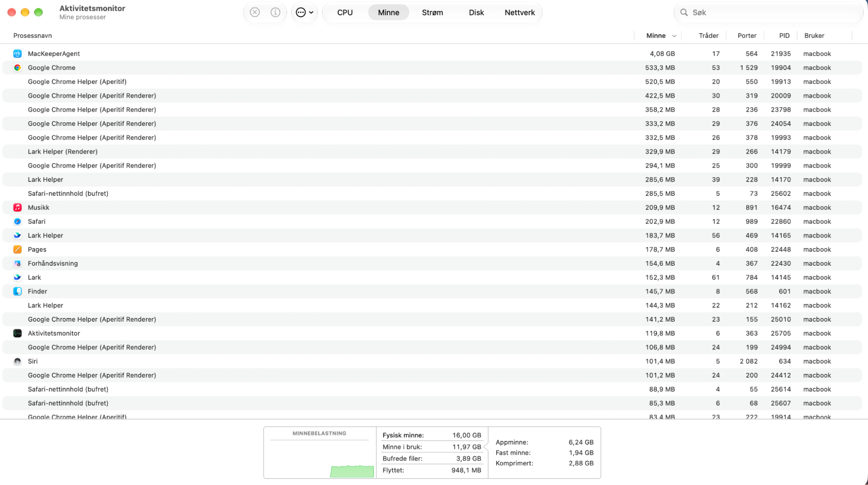Click the MacKeeperAgent app icon

coord(17,53)
